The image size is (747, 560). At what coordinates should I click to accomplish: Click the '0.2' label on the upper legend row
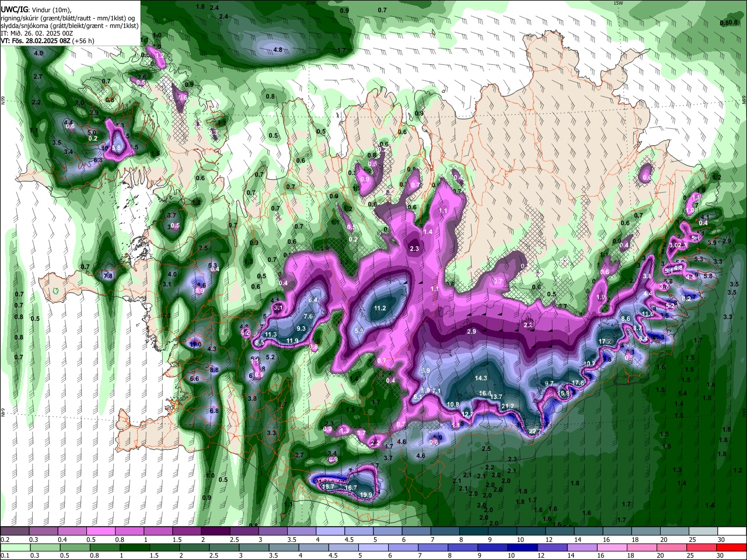point(5,540)
